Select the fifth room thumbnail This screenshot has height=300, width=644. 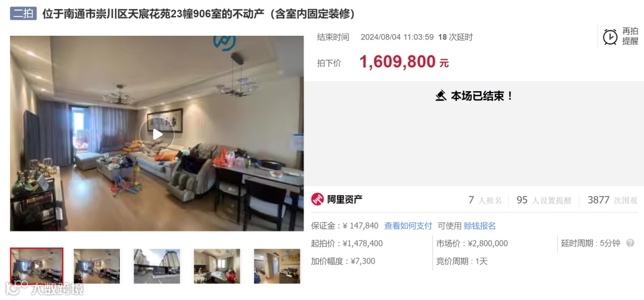pos(277,266)
